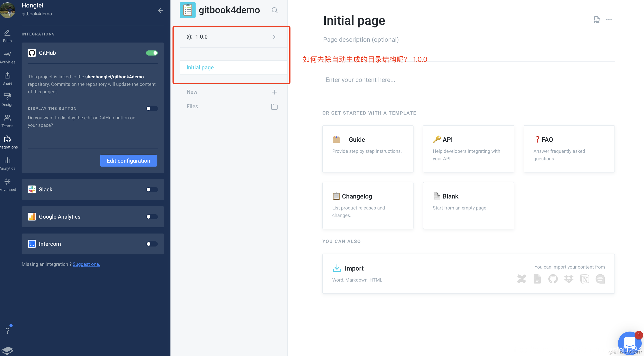The image size is (644, 356).
Task: Open the Files folder icon
Action: [x=274, y=107]
